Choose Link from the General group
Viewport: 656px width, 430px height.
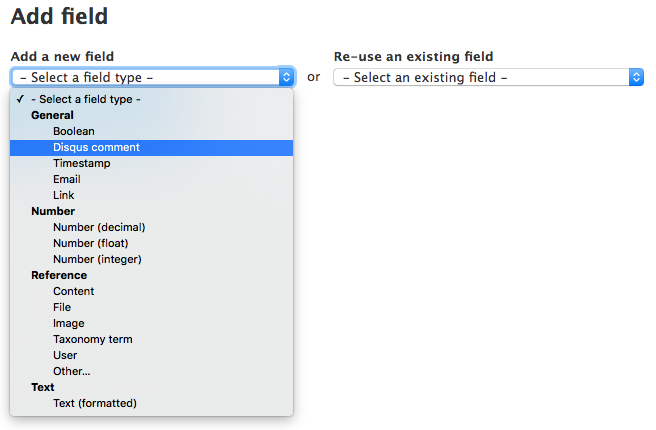[151, 195]
